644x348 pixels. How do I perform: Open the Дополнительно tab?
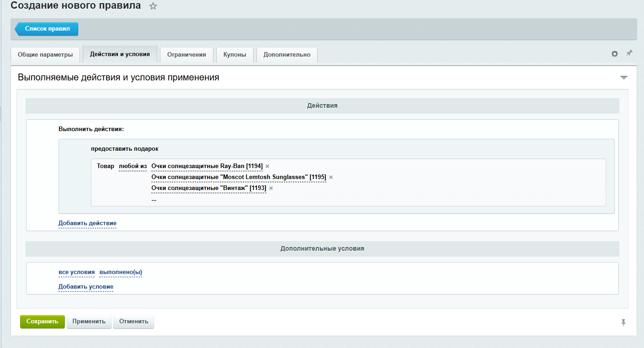coord(287,54)
